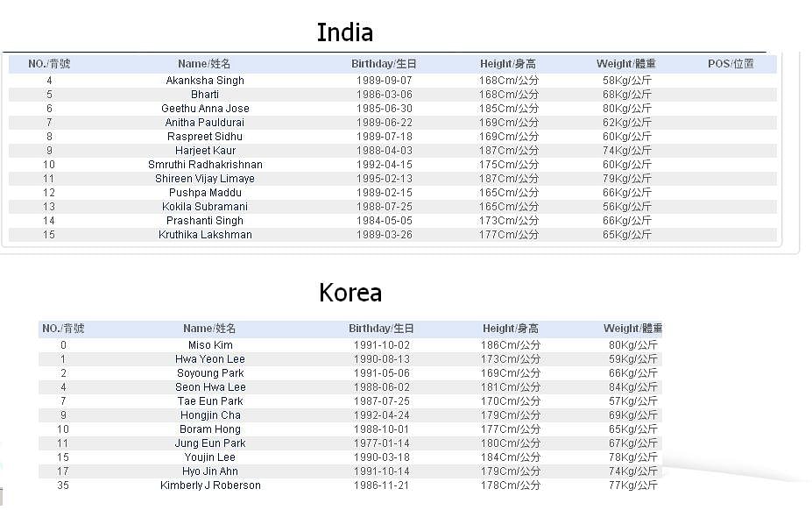812x510 pixels.
Task: Select player Geethu Anna Jose
Action: (x=205, y=109)
